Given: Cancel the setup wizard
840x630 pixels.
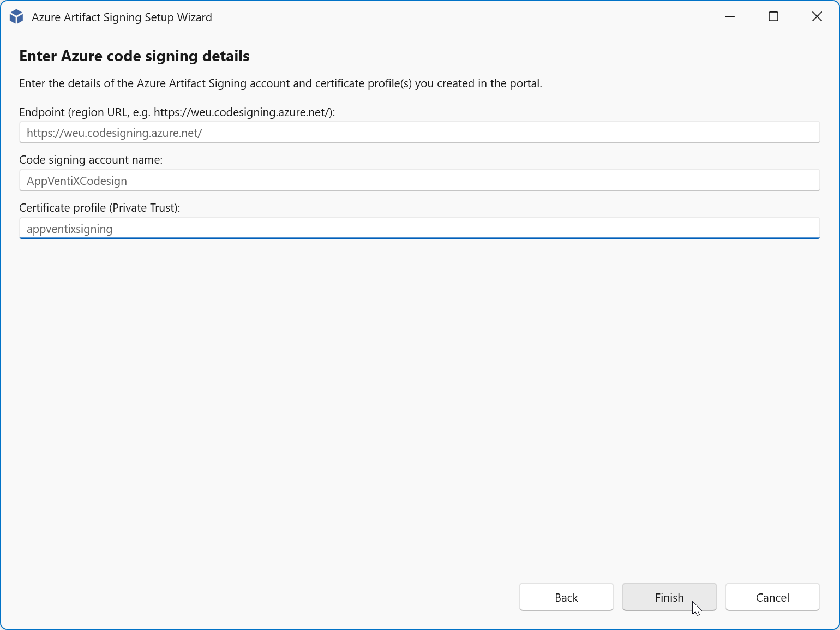Looking at the screenshot, I should pyautogui.click(x=772, y=597).
